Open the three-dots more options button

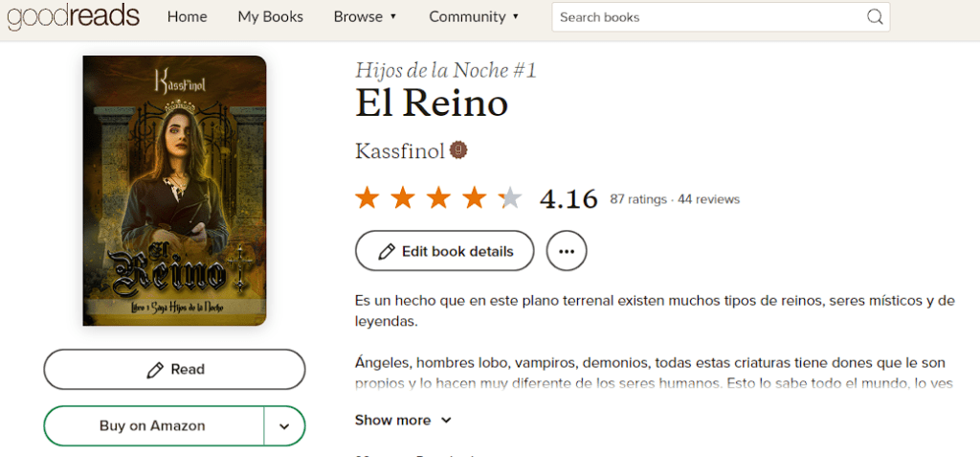click(567, 251)
